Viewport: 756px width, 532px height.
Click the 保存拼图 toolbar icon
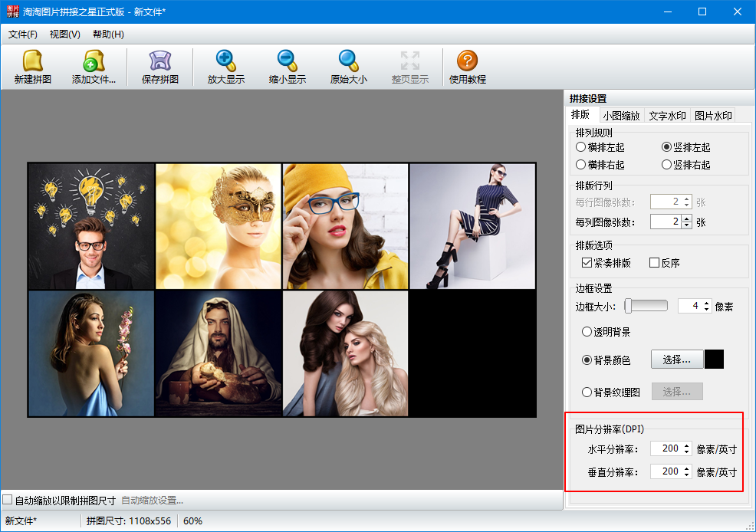[160, 67]
